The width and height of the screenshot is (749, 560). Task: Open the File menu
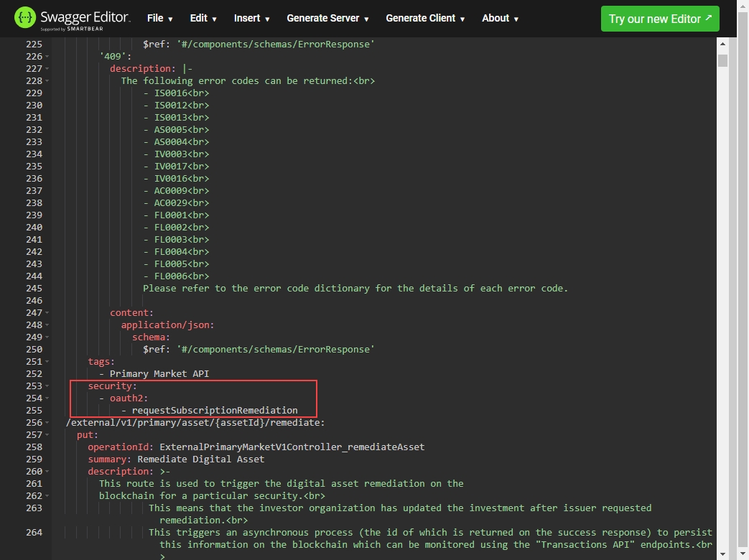point(160,19)
